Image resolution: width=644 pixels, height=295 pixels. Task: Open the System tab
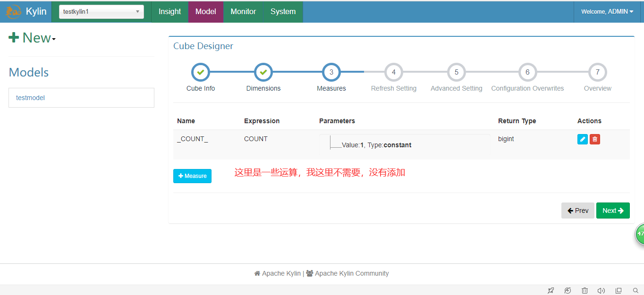click(283, 12)
